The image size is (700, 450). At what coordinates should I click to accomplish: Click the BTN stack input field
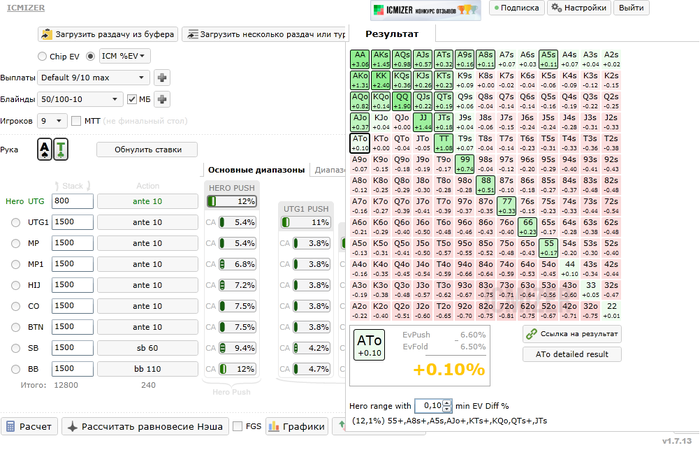[x=72, y=327]
